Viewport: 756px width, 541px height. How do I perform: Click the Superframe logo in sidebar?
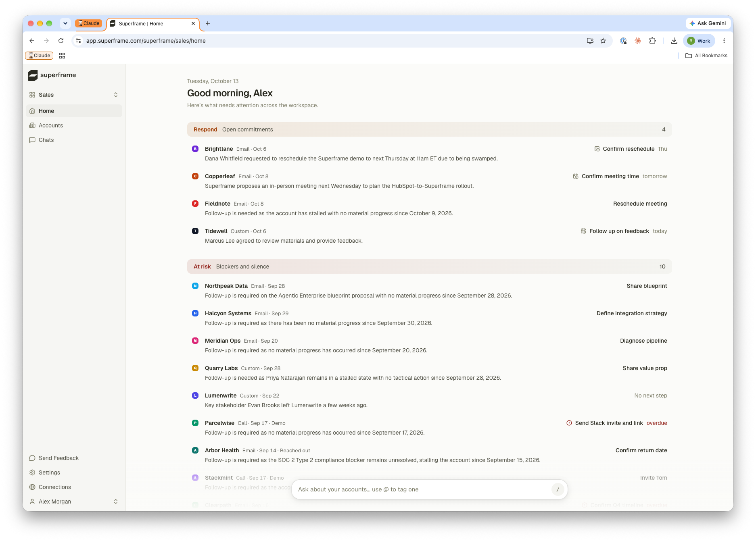pyautogui.click(x=52, y=75)
